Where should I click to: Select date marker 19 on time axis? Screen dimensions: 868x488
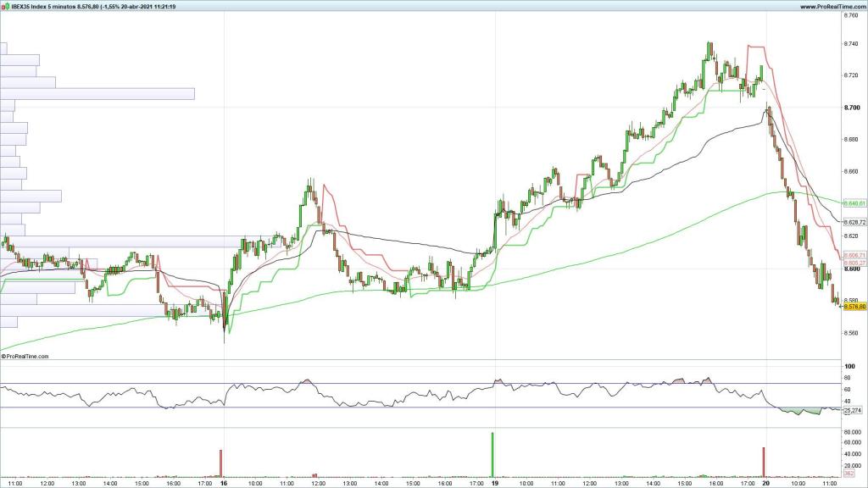tap(495, 483)
